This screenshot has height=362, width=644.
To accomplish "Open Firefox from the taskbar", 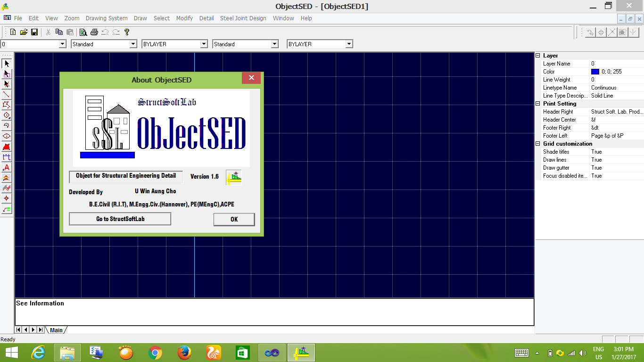I will pyautogui.click(x=184, y=352).
